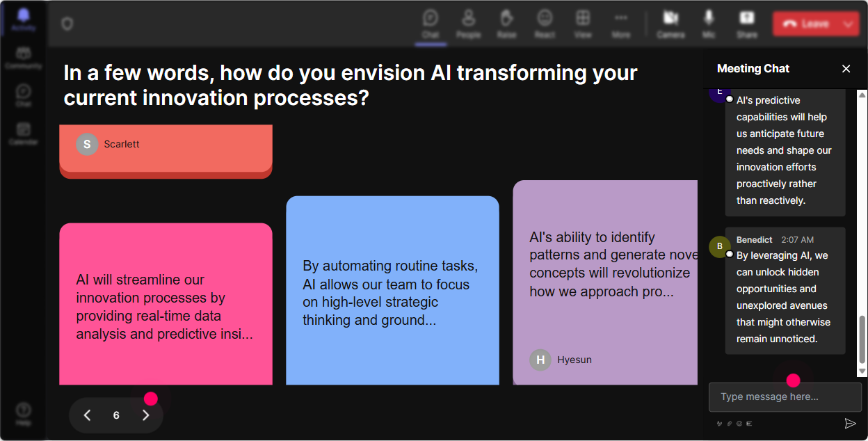The height and width of the screenshot is (441, 868).
Task: Click the Type message here field
Action: pyautogui.click(x=785, y=397)
